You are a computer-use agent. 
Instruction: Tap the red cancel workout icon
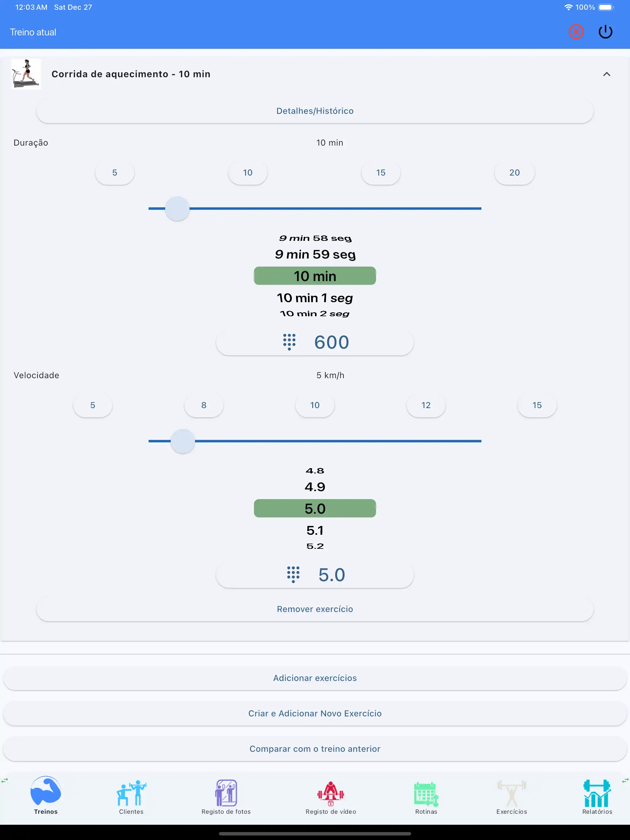point(576,32)
